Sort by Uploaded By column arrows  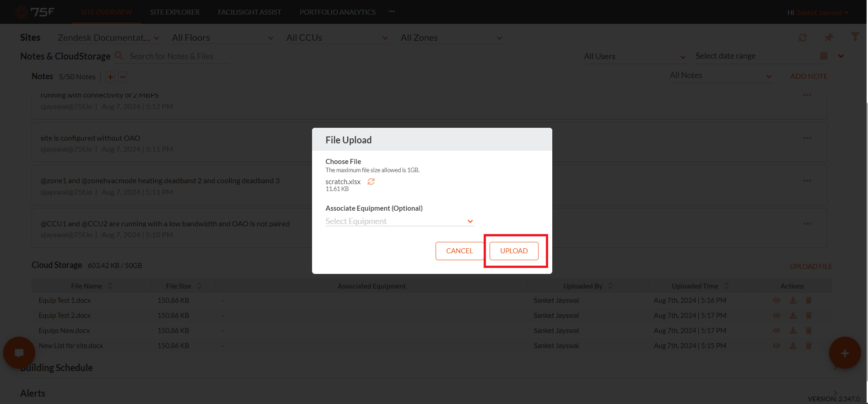click(x=611, y=286)
